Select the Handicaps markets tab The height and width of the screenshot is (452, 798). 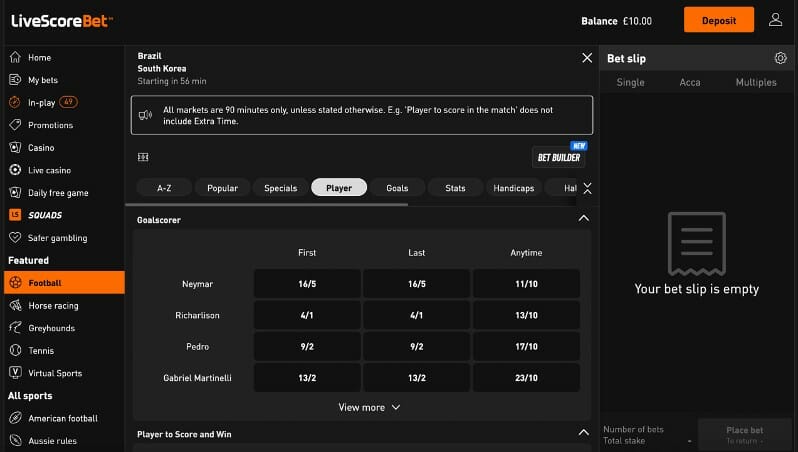coord(514,188)
